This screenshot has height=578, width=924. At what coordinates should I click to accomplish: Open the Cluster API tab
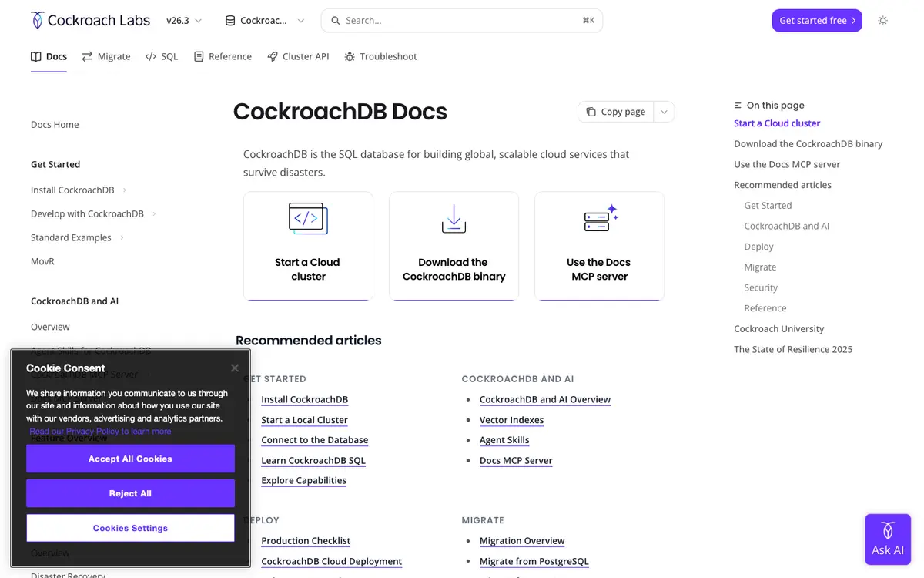tap(298, 56)
